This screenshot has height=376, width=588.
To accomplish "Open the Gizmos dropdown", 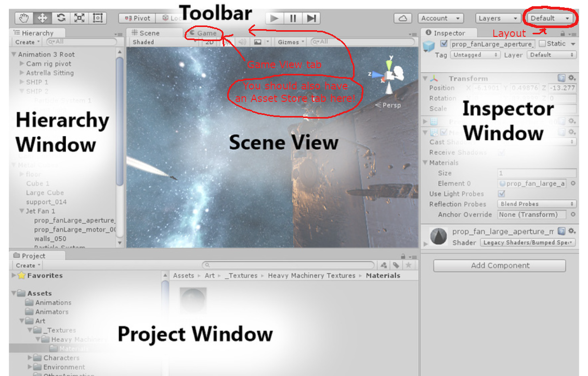I will (291, 42).
